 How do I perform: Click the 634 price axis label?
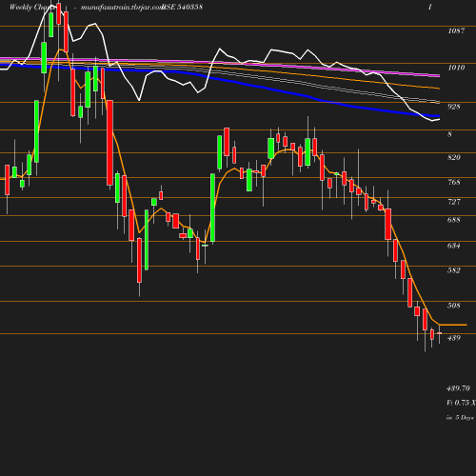click(454, 246)
